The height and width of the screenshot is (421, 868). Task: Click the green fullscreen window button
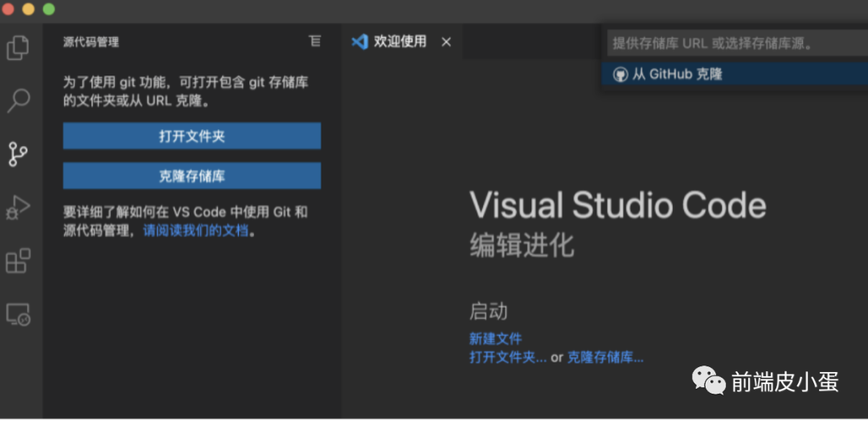(x=49, y=10)
